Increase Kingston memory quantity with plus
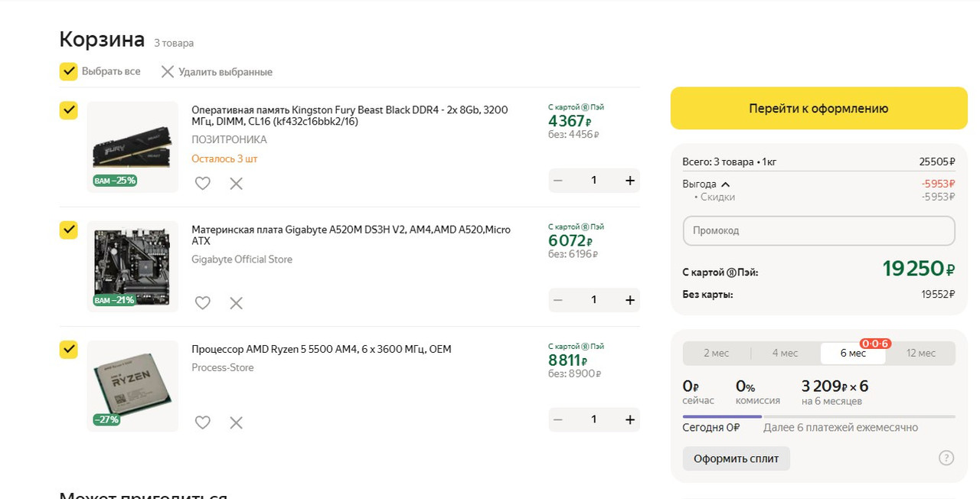 coord(630,181)
